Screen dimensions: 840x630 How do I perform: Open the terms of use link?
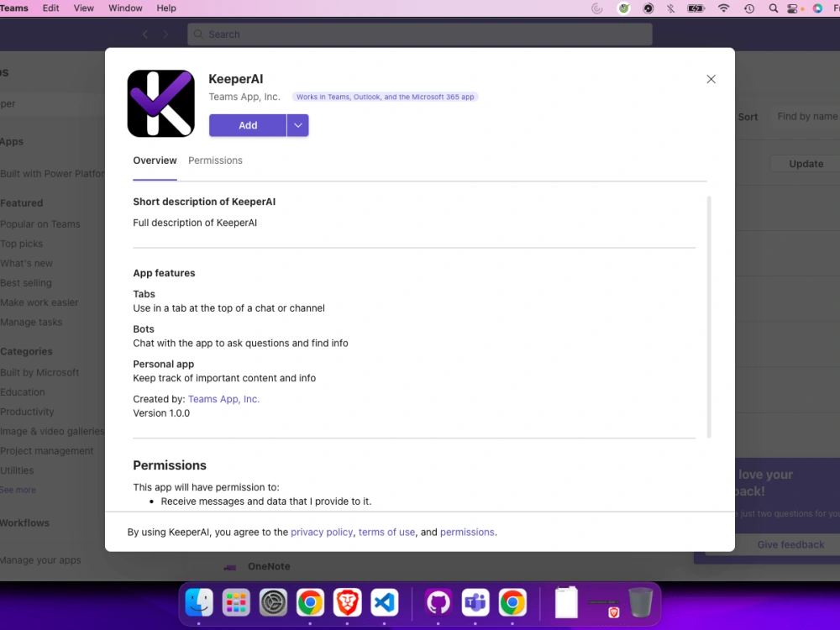pyautogui.click(x=386, y=532)
